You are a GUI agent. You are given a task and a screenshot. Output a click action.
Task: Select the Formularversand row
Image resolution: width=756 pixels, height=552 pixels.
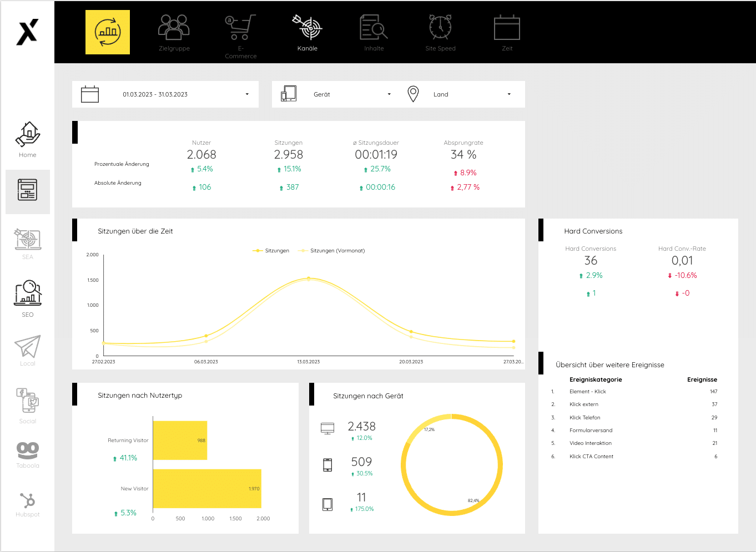(634, 431)
